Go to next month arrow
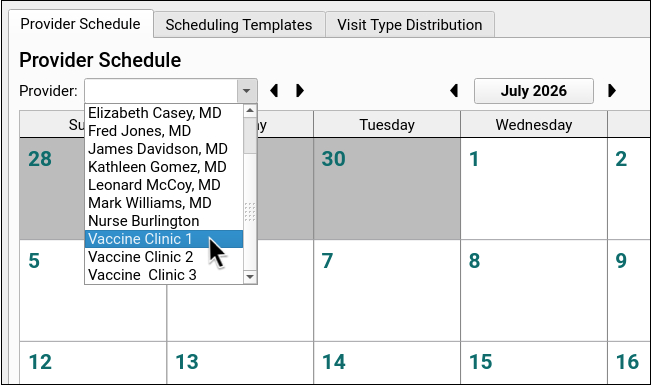The image size is (651, 385). tap(612, 91)
